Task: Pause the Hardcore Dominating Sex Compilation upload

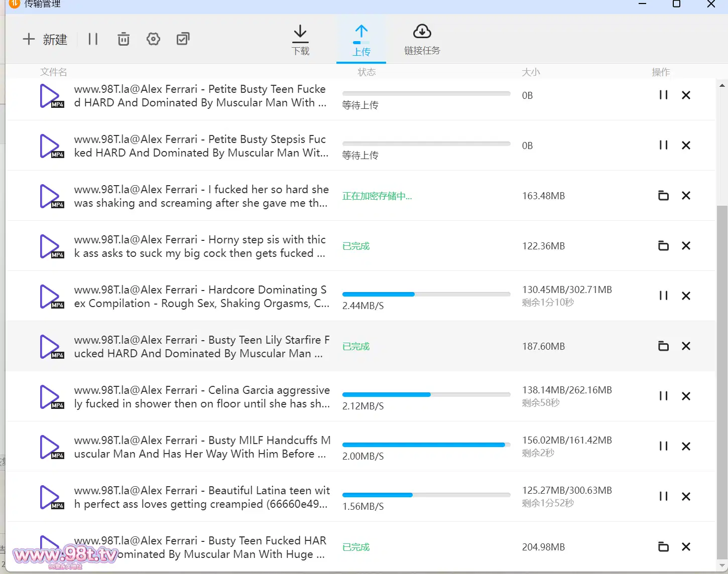Action: [663, 296]
